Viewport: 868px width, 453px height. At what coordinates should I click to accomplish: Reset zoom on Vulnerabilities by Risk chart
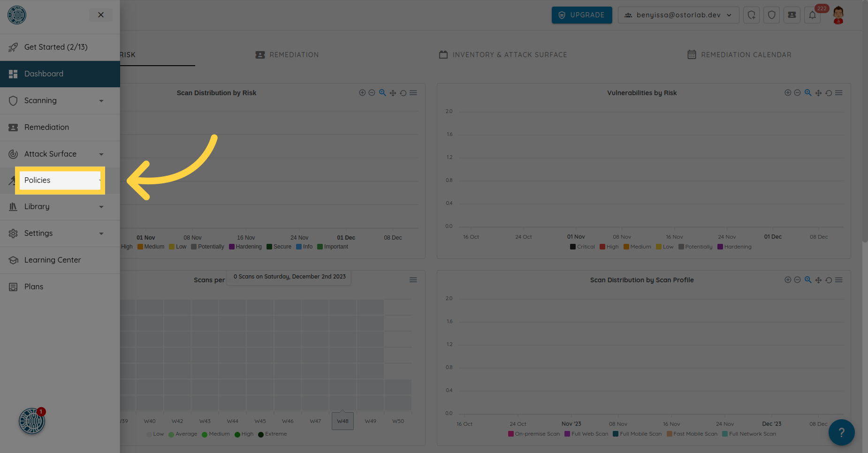click(829, 93)
